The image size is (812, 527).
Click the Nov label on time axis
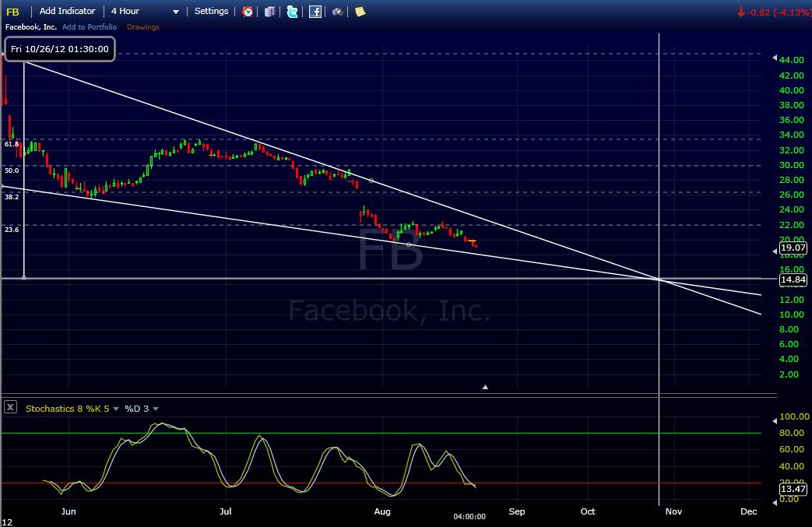pyautogui.click(x=673, y=511)
